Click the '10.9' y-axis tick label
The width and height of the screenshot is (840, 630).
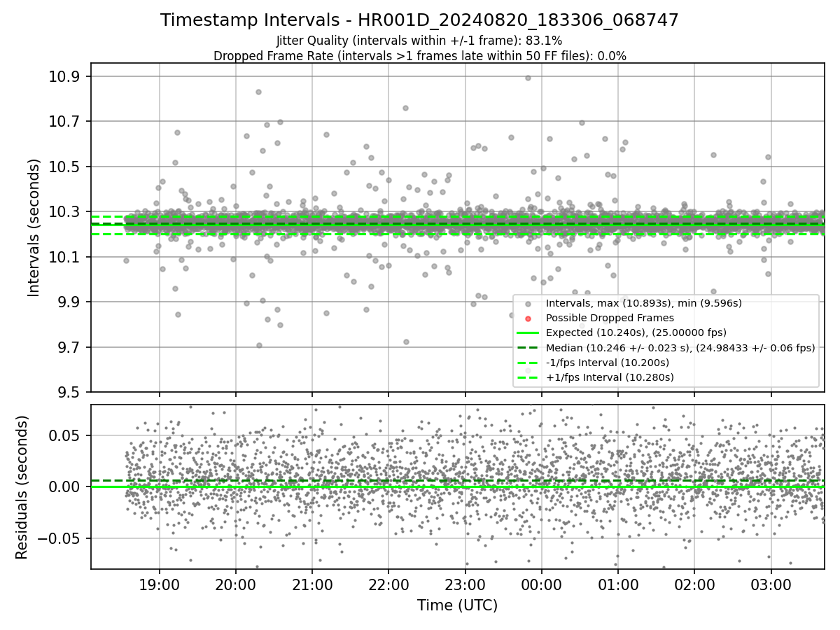(64, 76)
